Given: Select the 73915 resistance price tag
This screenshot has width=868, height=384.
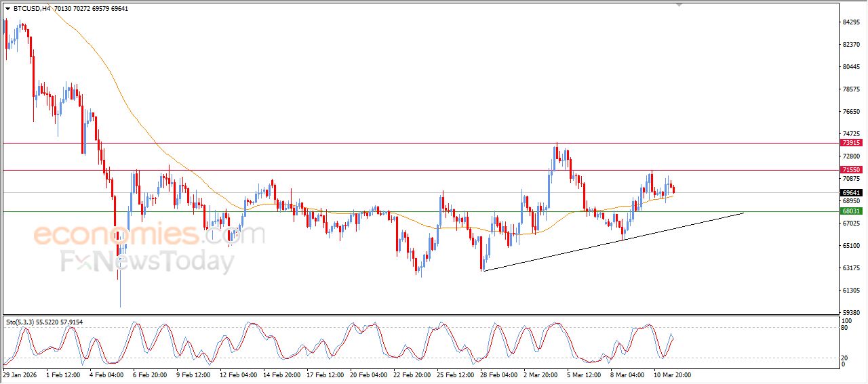Looking at the screenshot, I should 850,143.
